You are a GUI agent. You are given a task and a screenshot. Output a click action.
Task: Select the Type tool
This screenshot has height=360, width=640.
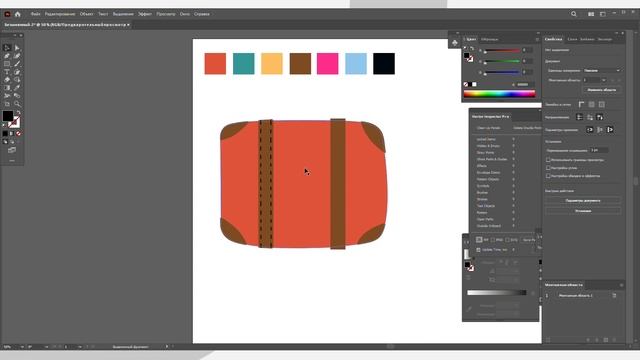(x=7, y=72)
